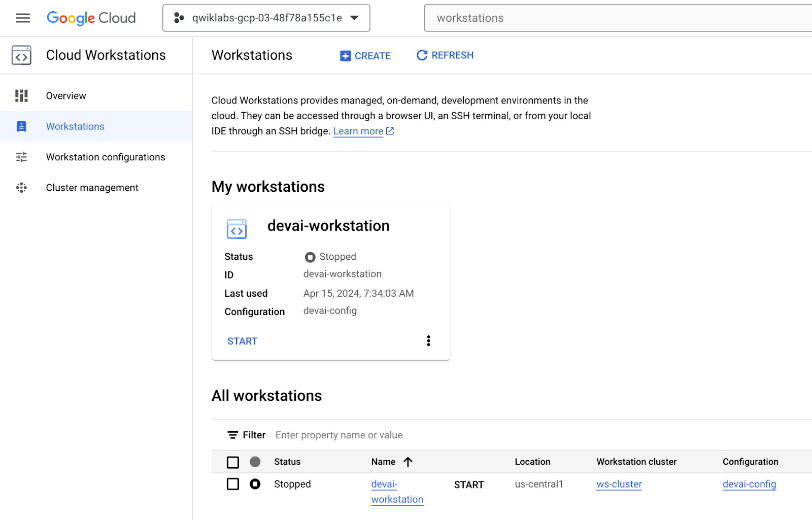This screenshot has height=520, width=812.
Task: Select Workstations in the sidebar
Action: [96, 126]
